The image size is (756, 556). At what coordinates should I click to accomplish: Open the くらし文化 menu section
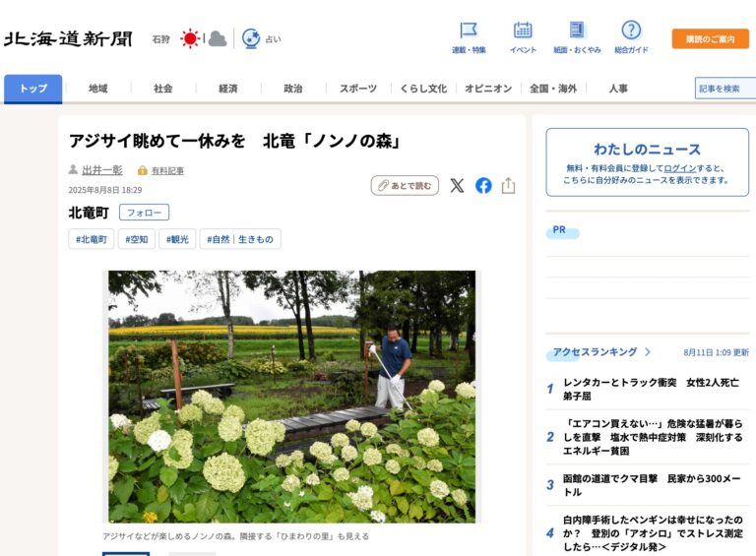pos(423,89)
